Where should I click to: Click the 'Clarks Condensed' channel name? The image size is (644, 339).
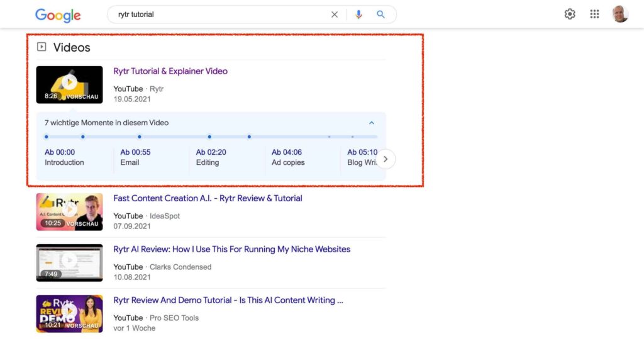coord(180,267)
